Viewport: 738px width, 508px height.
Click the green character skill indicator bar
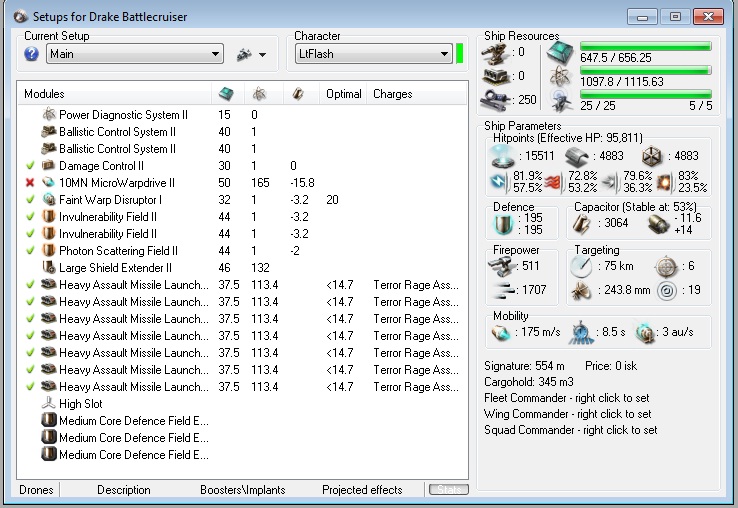[x=460, y=54]
